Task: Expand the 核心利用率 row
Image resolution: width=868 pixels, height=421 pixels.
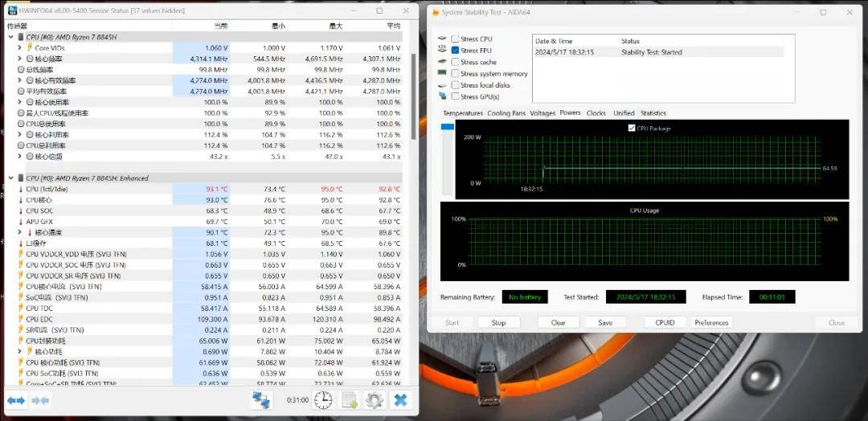Action: point(20,135)
